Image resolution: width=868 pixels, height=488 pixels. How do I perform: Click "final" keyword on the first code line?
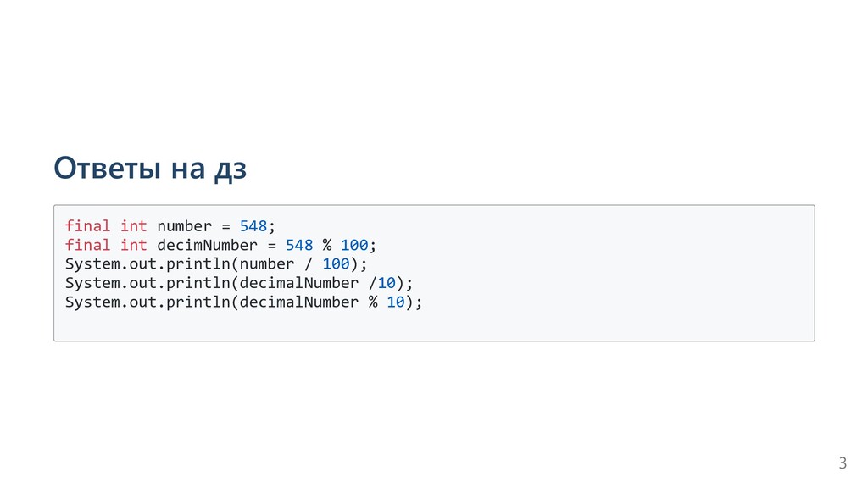(87, 226)
